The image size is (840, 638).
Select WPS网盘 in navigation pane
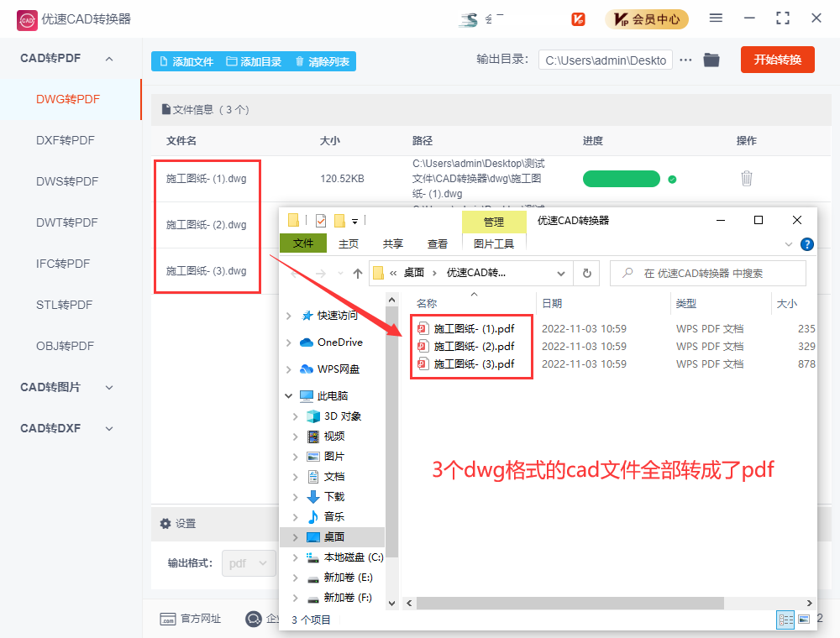pos(330,369)
